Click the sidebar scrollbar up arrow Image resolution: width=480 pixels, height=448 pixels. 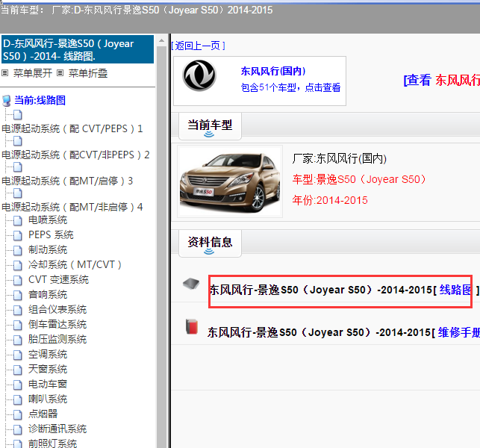point(161,41)
